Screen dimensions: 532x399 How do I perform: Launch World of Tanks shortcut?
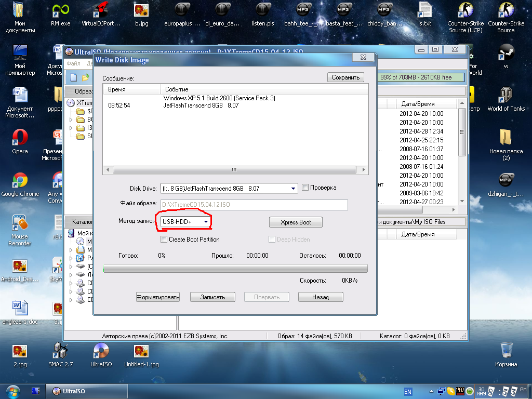(506, 99)
